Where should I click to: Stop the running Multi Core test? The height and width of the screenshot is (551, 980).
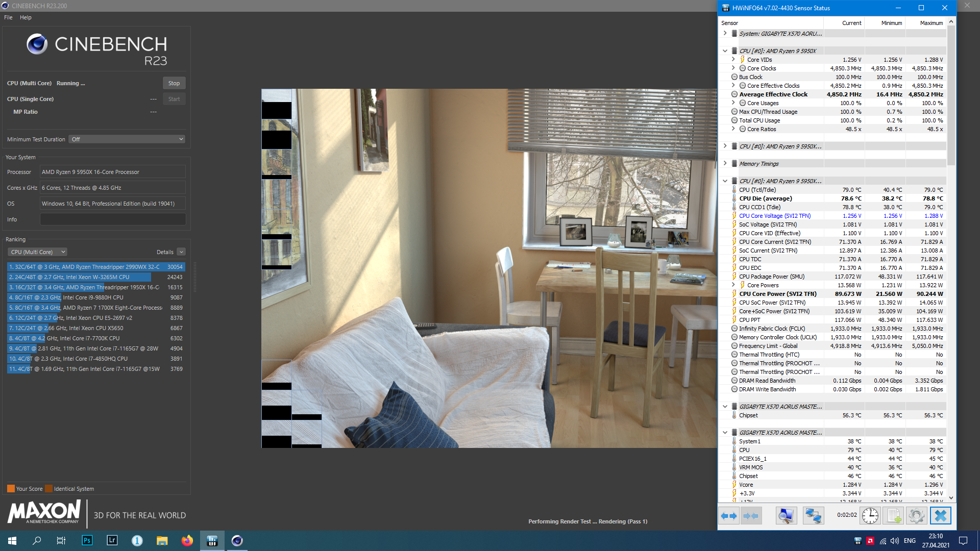click(x=174, y=83)
